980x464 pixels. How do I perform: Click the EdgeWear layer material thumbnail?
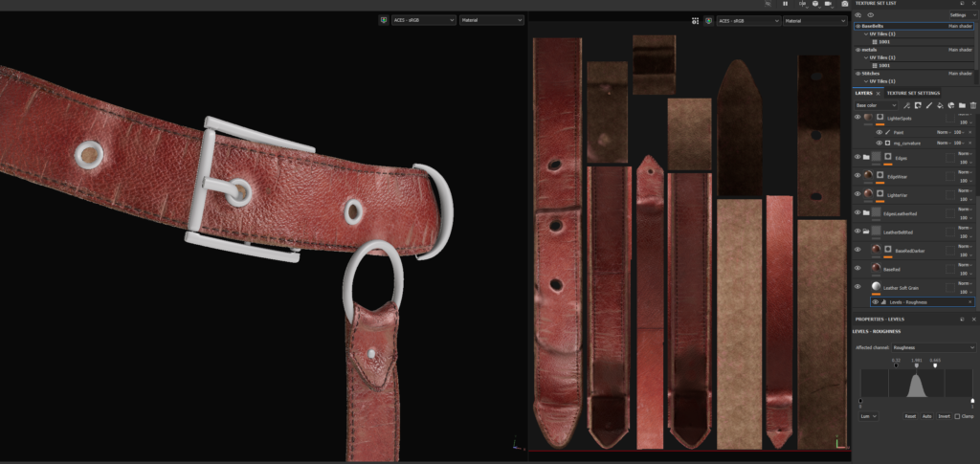[869, 175]
